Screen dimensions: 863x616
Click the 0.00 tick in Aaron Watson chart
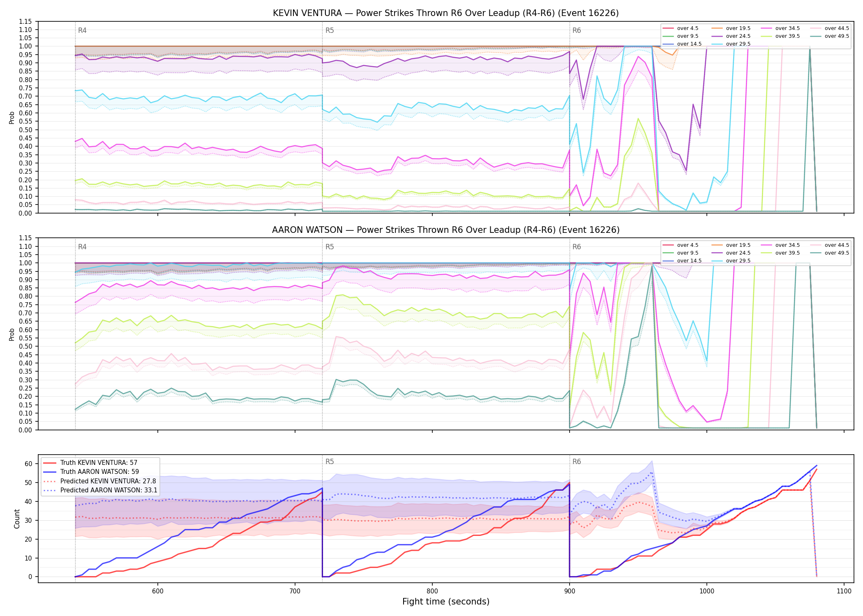point(25,430)
